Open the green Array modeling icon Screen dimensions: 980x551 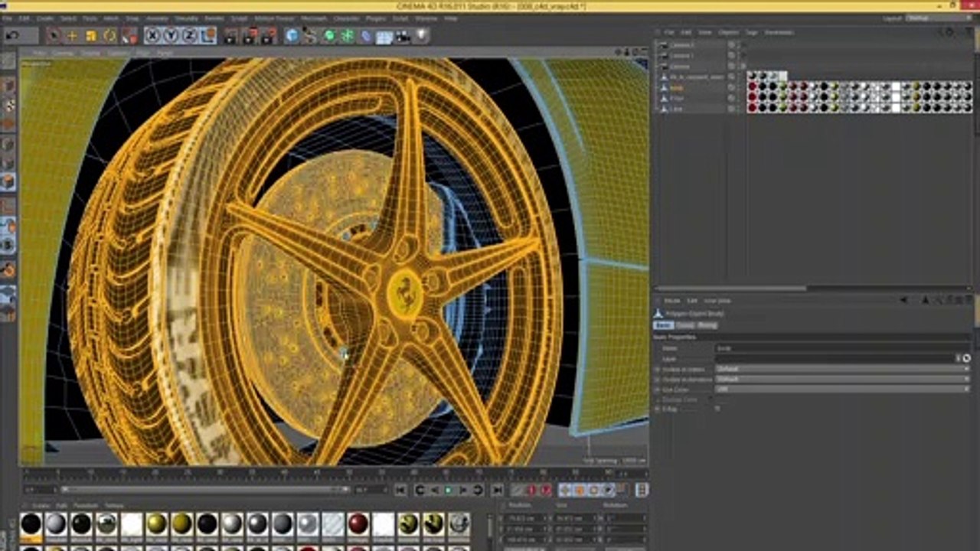pyautogui.click(x=348, y=35)
